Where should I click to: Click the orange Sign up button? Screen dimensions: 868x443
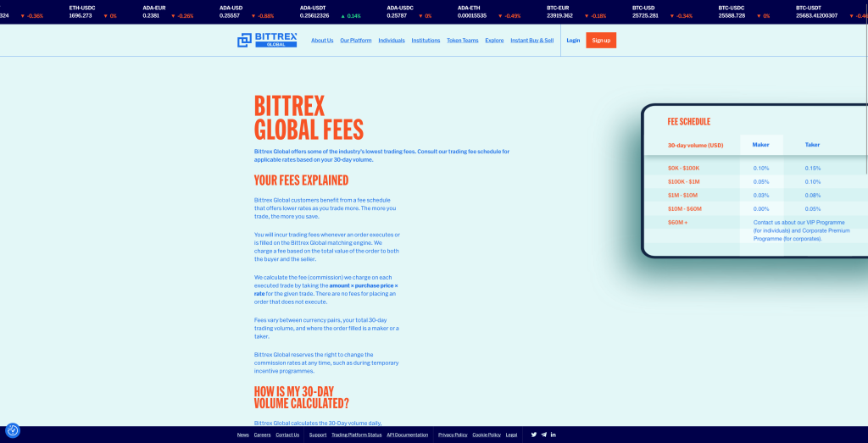point(601,41)
